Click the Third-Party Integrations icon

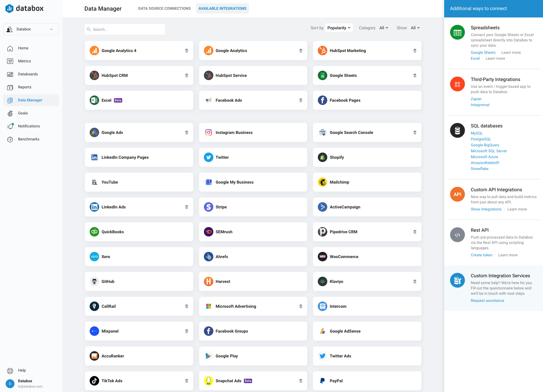click(x=457, y=84)
